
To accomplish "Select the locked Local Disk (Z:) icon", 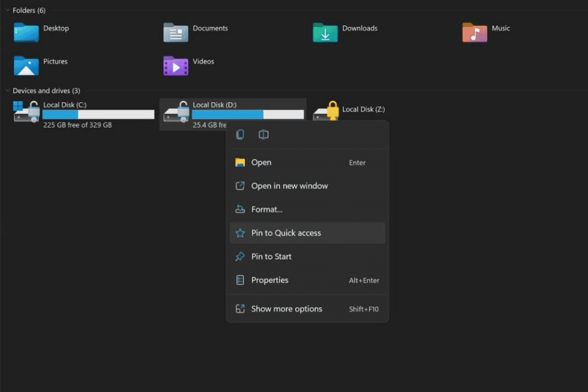I will pyautogui.click(x=325, y=112).
